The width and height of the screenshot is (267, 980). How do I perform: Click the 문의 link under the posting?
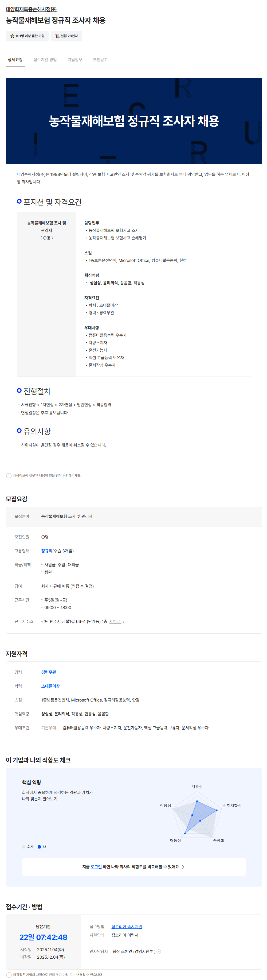pyautogui.click(x=65, y=475)
